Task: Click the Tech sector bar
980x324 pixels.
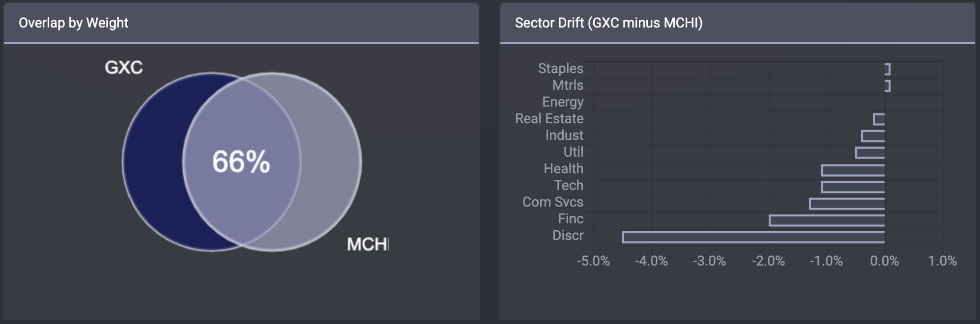Action: [853, 187]
